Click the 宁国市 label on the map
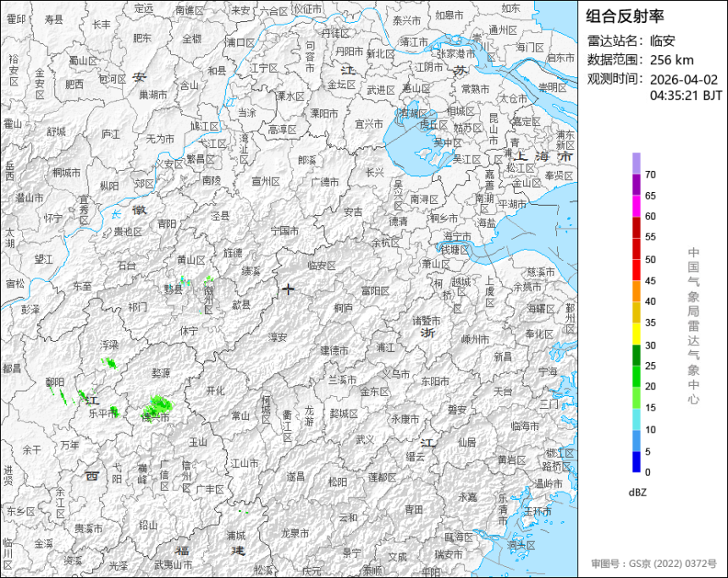 click(284, 230)
